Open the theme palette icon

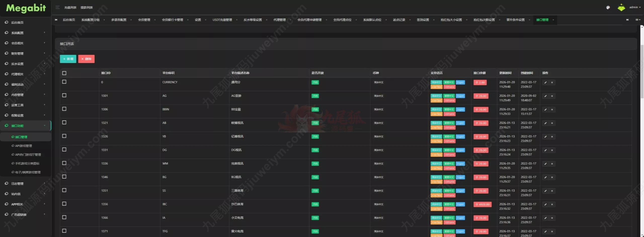click(608, 8)
